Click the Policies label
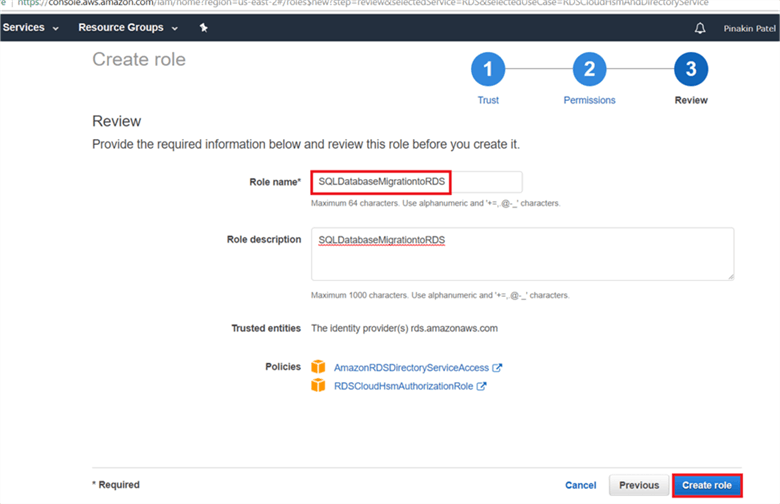 283,367
